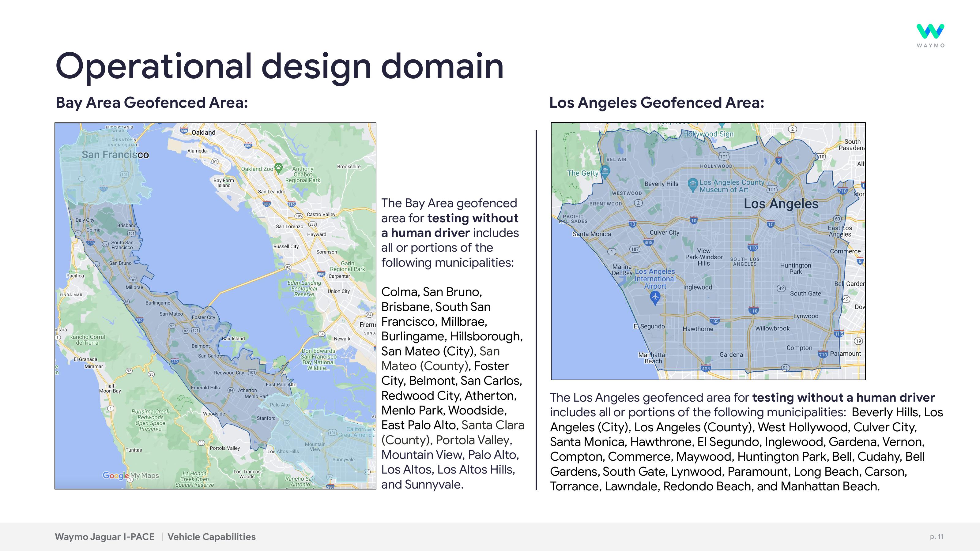Click the 'Marina Del Rey' map label

coord(622,270)
